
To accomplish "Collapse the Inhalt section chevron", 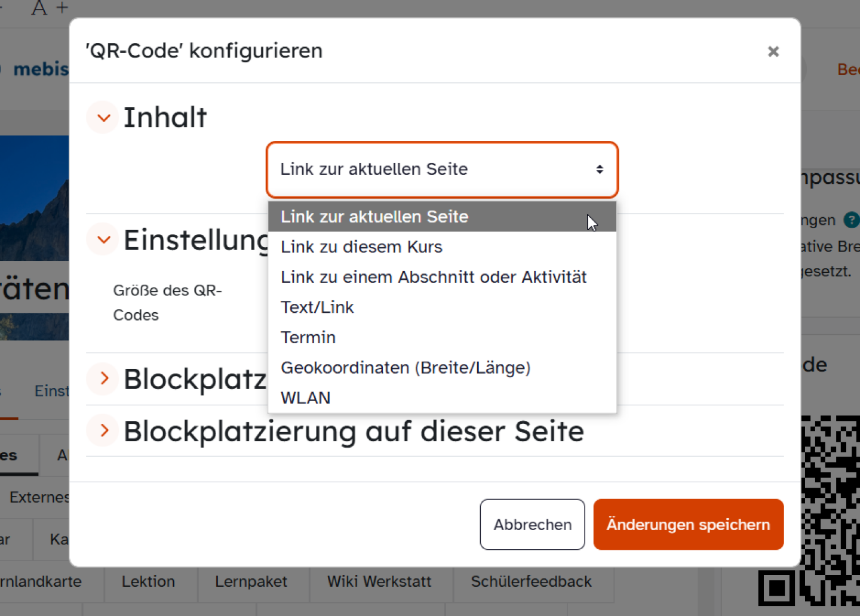I will click(102, 118).
